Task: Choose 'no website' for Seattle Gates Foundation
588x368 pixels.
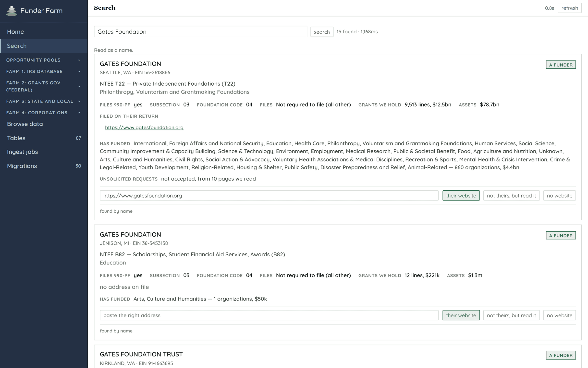Action: [x=560, y=196]
